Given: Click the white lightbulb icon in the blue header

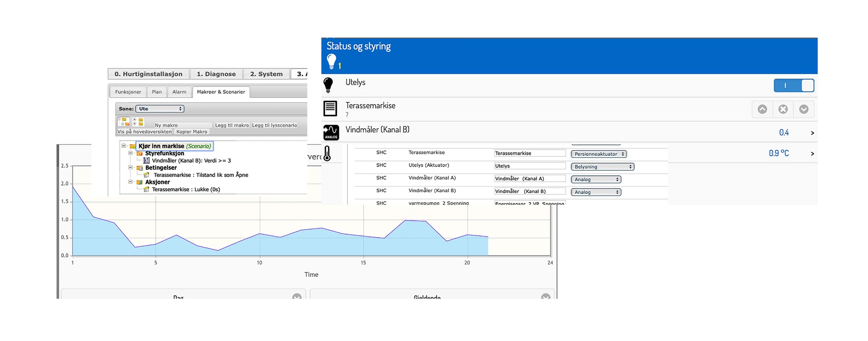Looking at the screenshot, I should tap(332, 62).
